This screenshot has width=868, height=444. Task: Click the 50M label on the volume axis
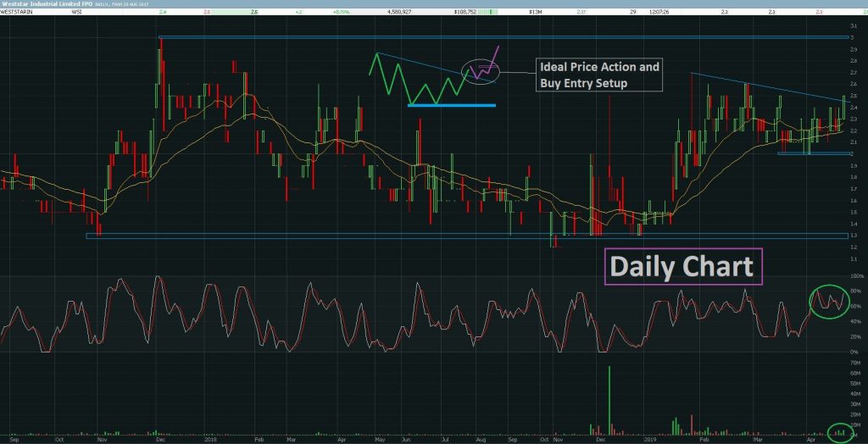point(856,383)
